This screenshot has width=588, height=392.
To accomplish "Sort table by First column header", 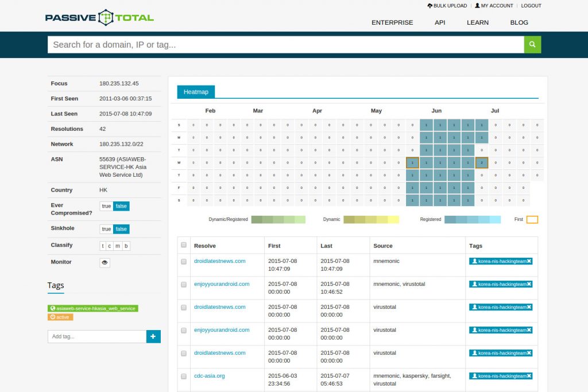I will 274,246.
